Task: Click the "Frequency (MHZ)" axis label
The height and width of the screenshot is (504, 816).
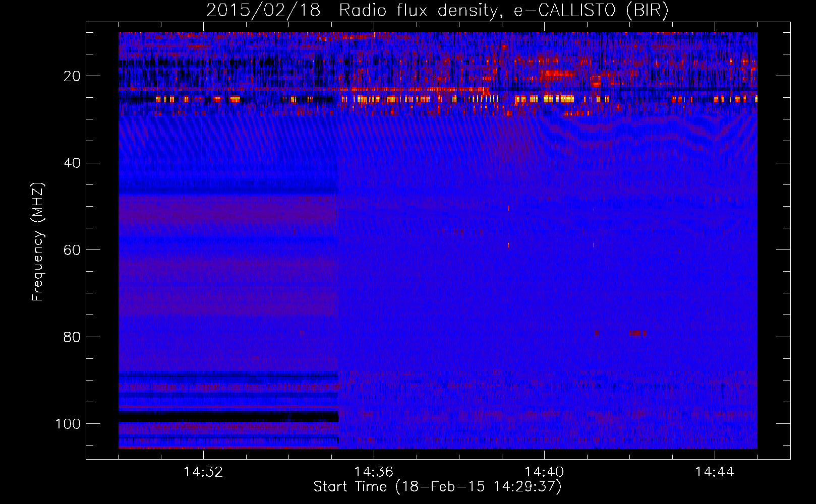Action: (x=38, y=242)
